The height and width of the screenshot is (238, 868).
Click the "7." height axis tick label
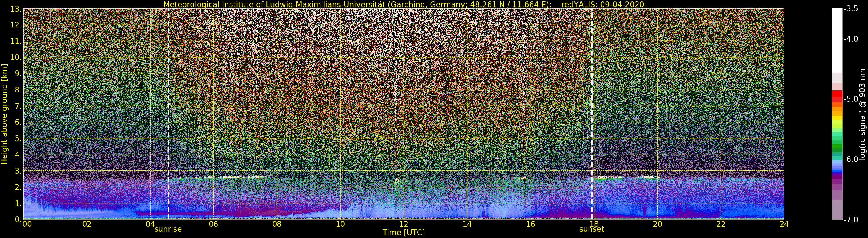18,106
